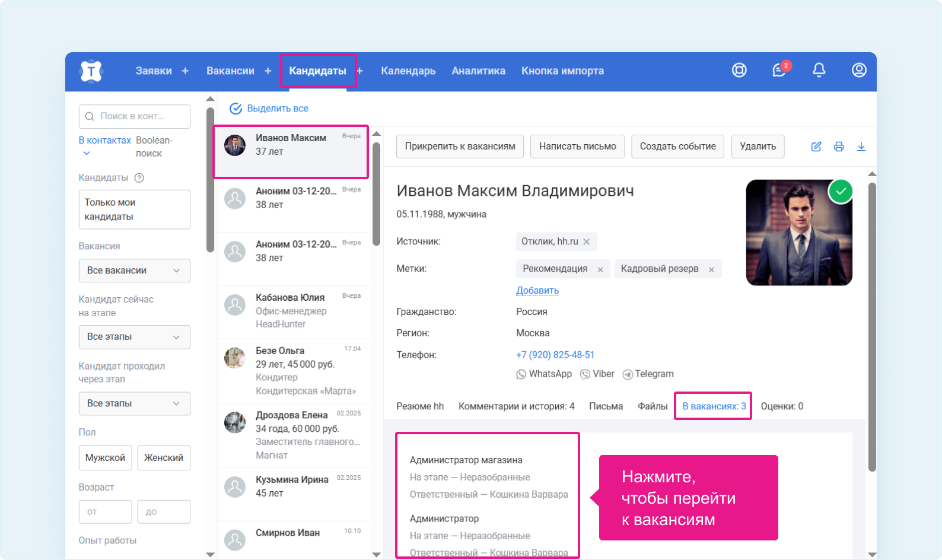
Task: Expand the Все вакансии dropdown
Action: click(135, 271)
